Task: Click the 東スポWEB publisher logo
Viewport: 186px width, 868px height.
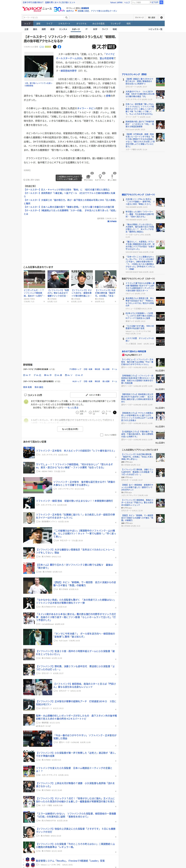Action: pyautogui.click(x=104, y=47)
